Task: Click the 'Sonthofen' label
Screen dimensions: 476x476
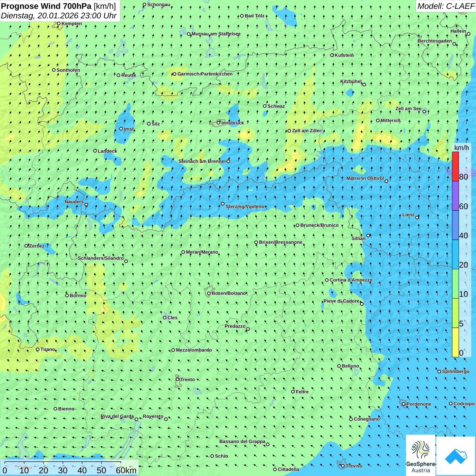Action: 68,70
